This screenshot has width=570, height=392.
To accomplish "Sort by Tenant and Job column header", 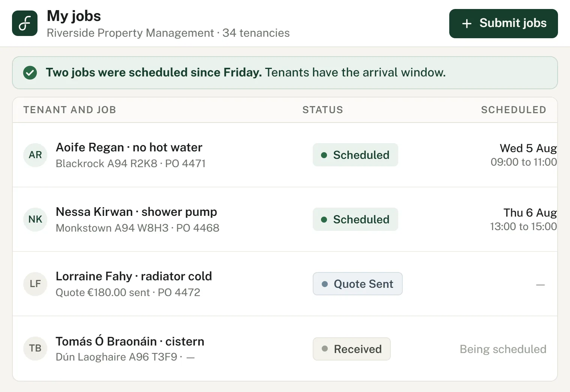I will (x=70, y=110).
